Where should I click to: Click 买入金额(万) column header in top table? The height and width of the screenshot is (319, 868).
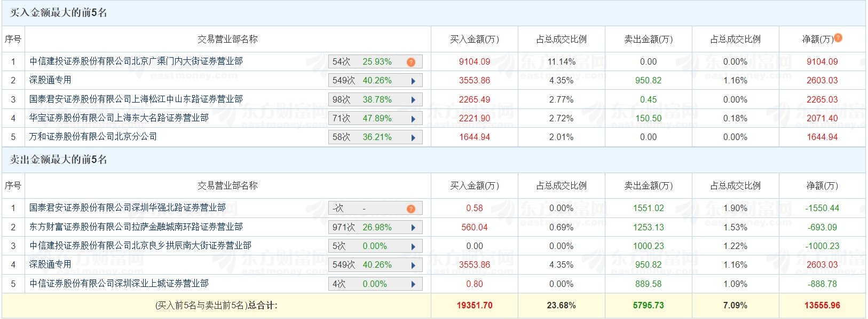[475, 39]
